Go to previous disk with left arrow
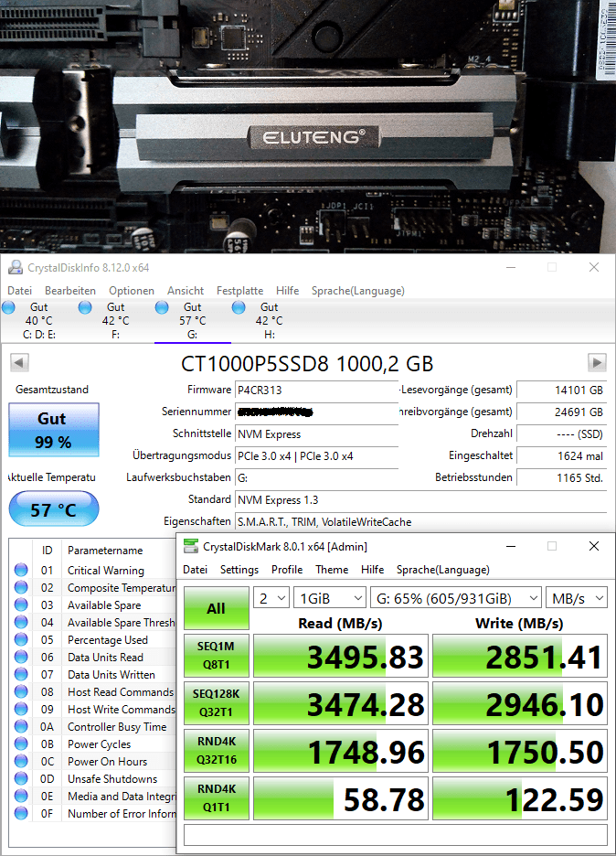The height and width of the screenshot is (856, 616). pos(19,362)
